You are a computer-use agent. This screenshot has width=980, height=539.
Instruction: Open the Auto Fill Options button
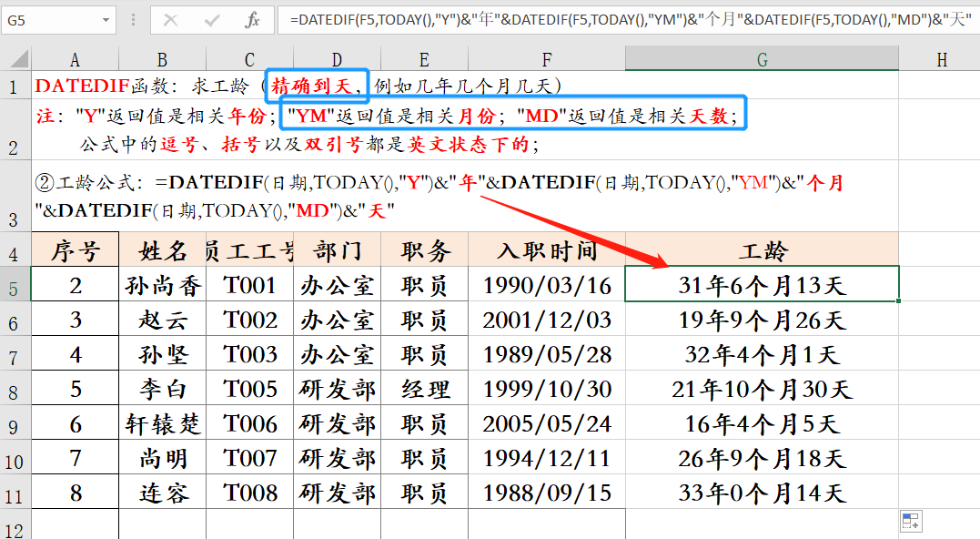pos(911,521)
